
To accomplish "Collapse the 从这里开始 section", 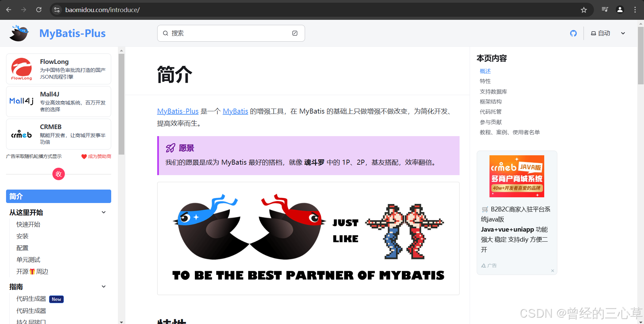I will coord(104,212).
